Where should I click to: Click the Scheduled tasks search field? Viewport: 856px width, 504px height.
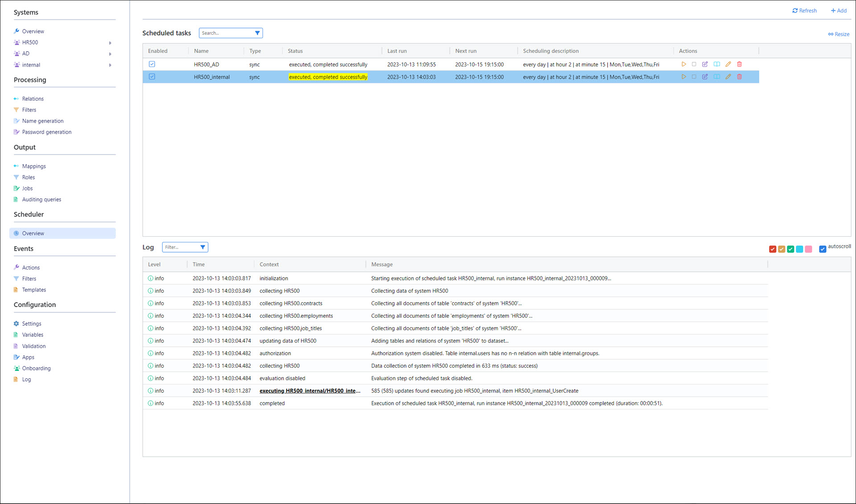coord(226,33)
